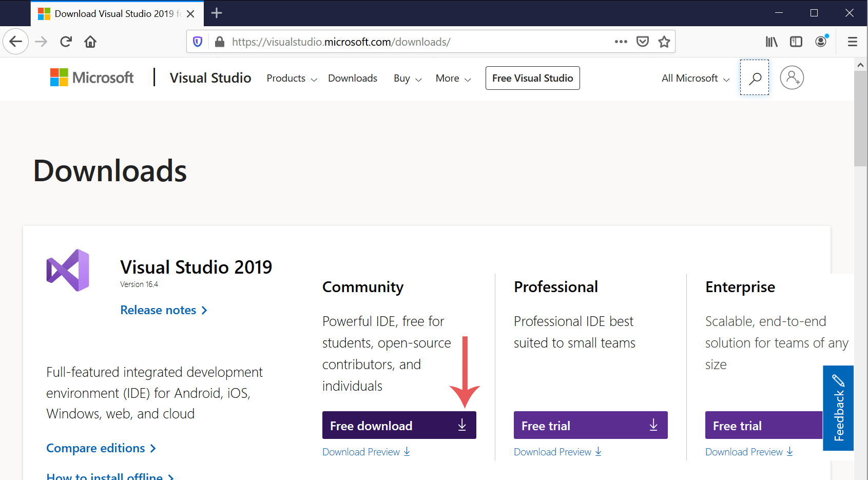This screenshot has width=868, height=480.
Task: Click the address bar URL field
Action: click(411, 42)
